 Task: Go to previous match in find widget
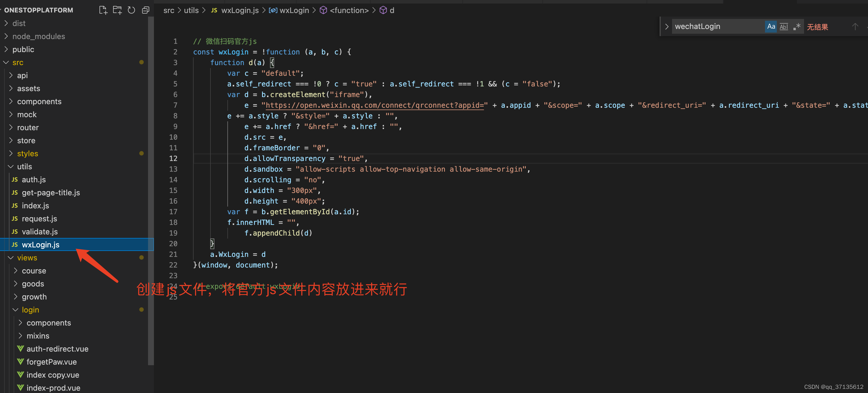pos(855,27)
